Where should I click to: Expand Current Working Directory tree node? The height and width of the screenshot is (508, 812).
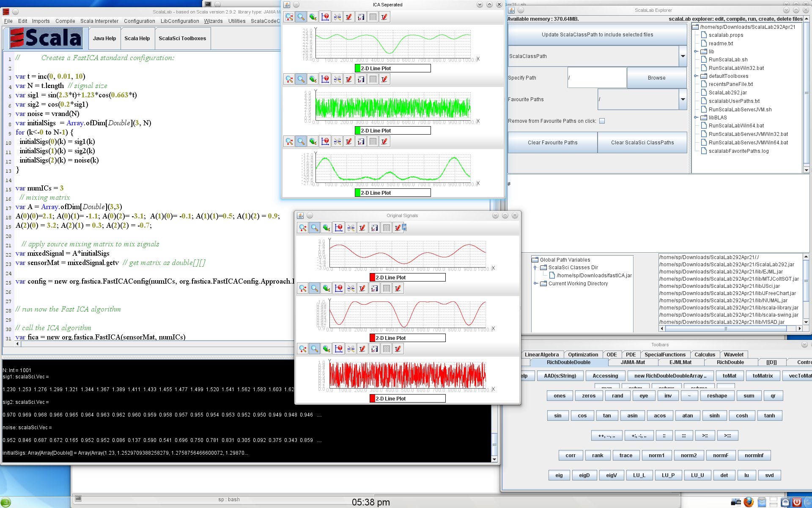click(535, 284)
